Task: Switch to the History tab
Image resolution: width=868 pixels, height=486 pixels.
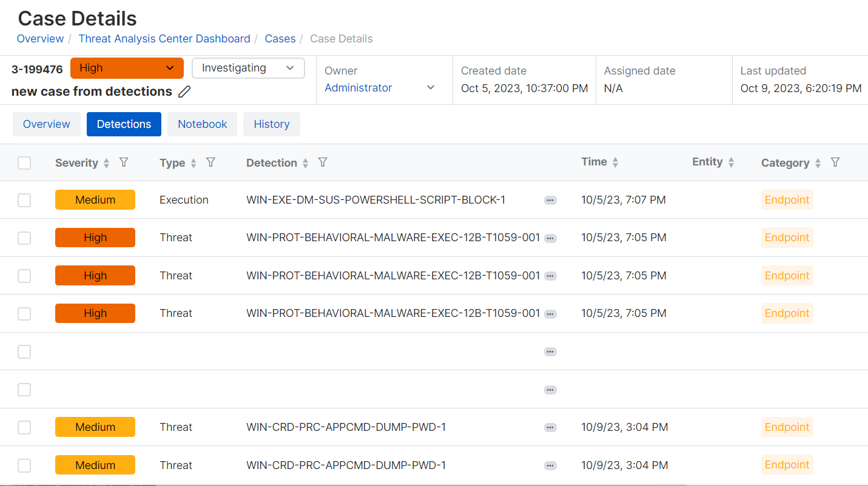Action: coord(271,124)
